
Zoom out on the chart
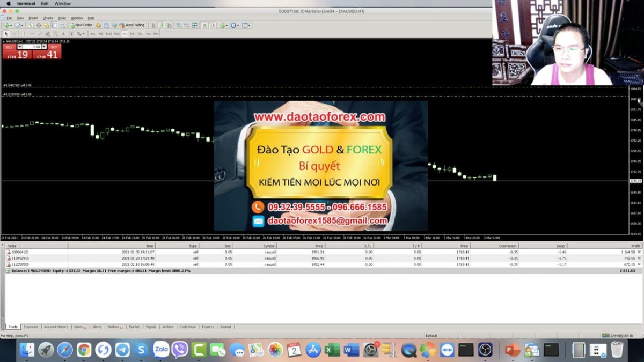186,25
